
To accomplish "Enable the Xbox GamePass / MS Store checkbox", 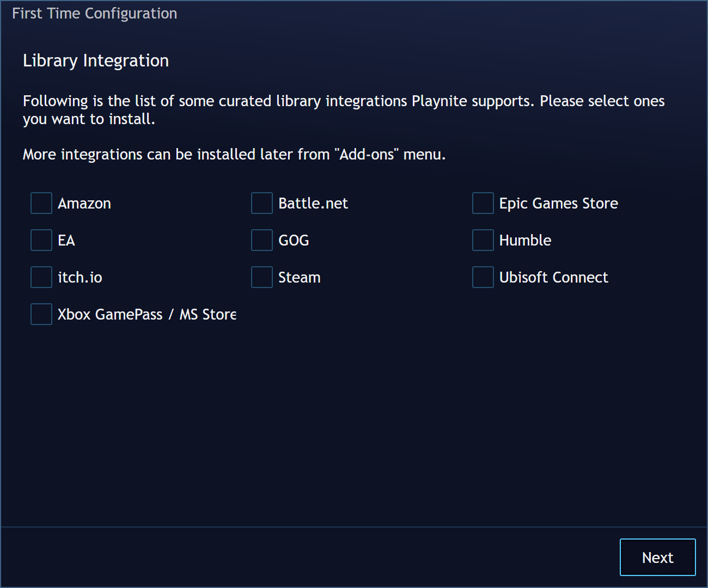I will click(41, 314).
